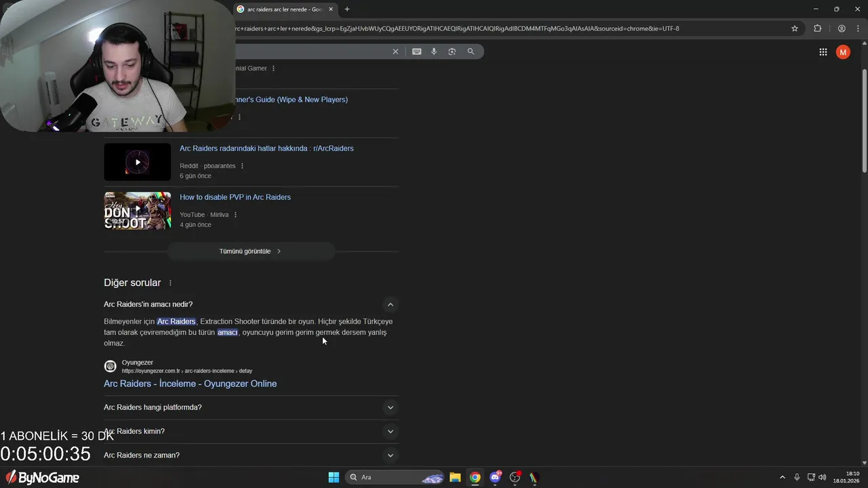Search by image with Google Lens
Screen dimensions: 868x488
[452, 52]
